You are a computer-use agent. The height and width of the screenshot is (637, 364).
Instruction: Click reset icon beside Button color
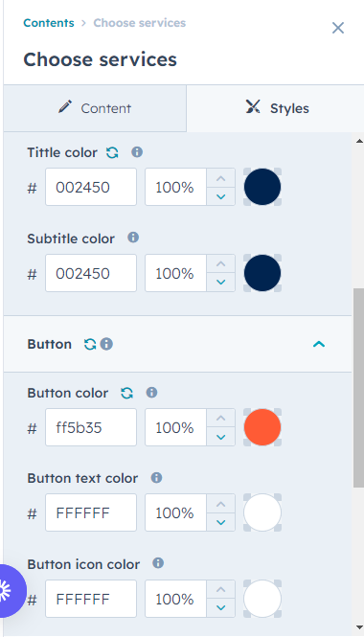(126, 393)
